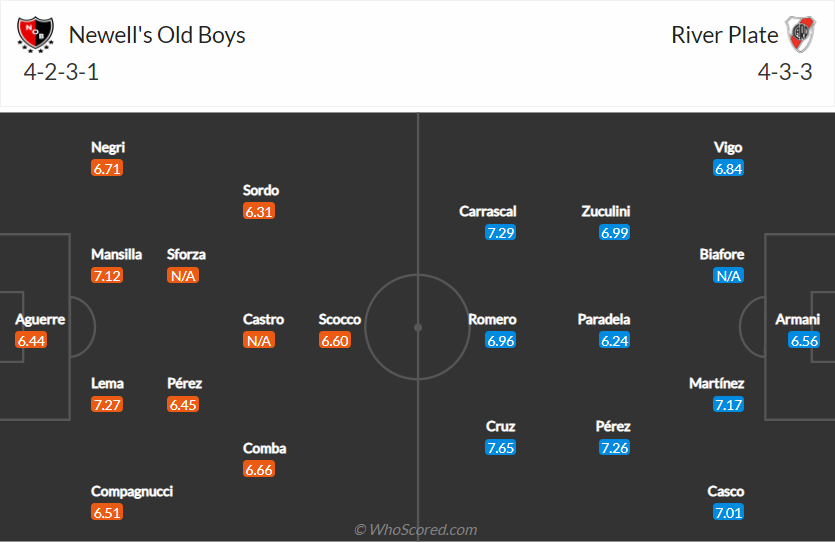Viewport: 835px width, 542px height.
Task: Select goalkeeper Aguerre's name
Action: [x=40, y=320]
